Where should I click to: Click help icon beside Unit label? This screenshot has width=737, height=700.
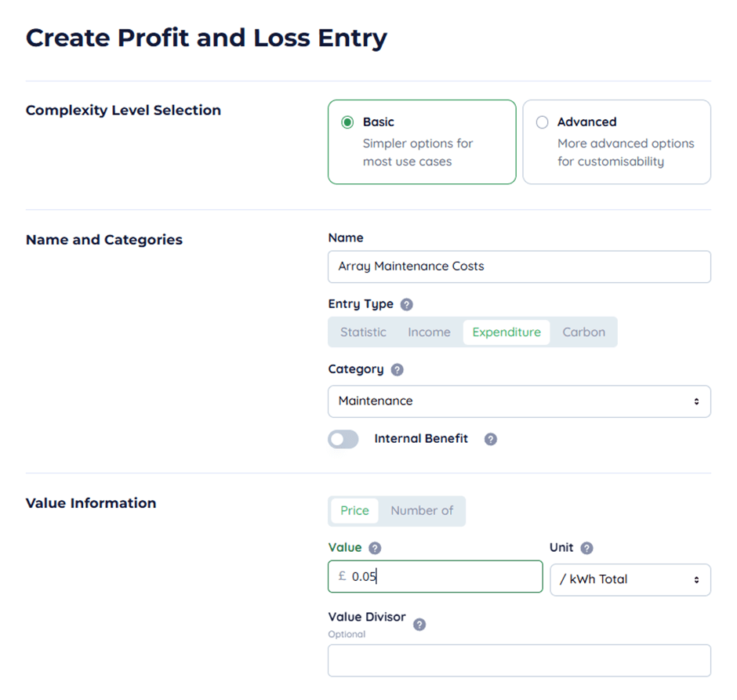[586, 548]
